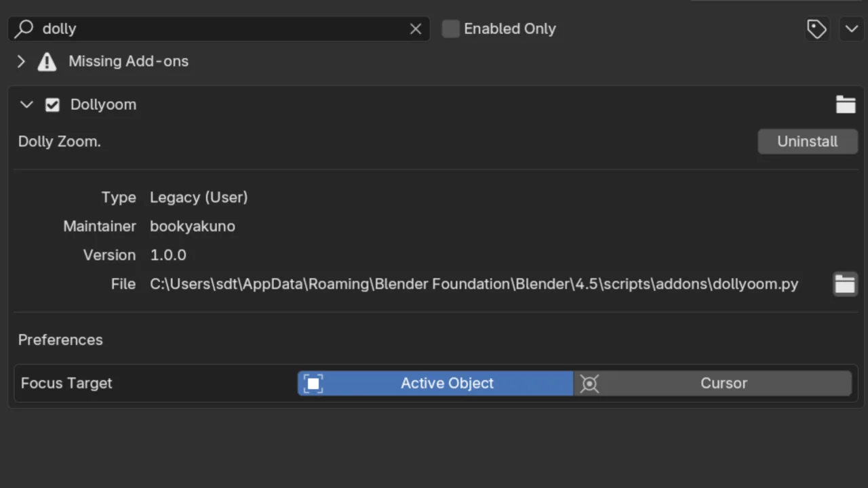Click the 3D cursor crosshair icon
This screenshot has height=488, width=868.
point(589,384)
